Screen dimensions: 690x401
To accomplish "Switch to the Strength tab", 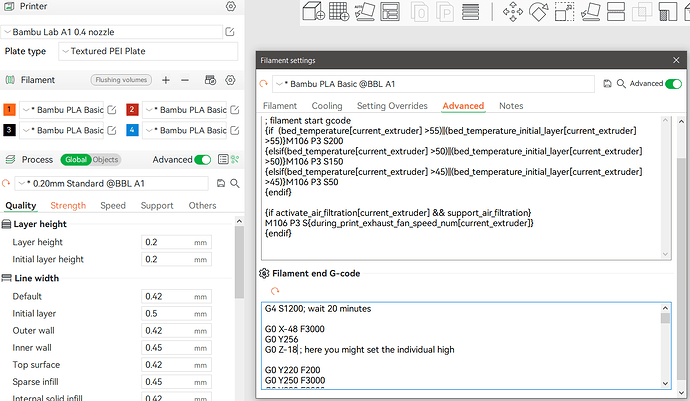I will 68,206.
